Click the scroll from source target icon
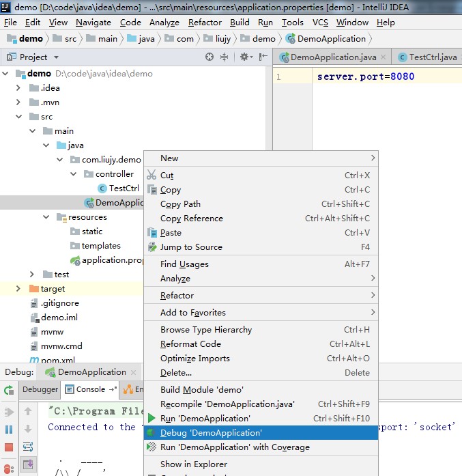The height and width of the screenshot is (476, 462). 210,57
